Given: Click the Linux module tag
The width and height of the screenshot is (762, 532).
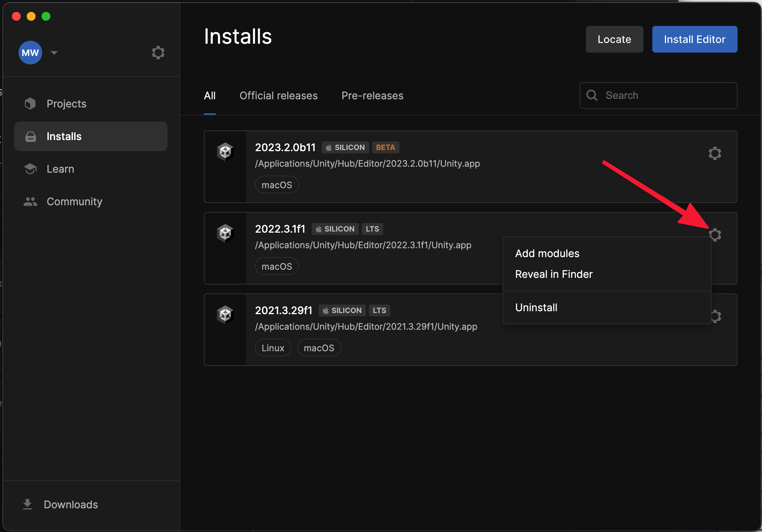Looking at the screenshot, I should coord(273,348).
